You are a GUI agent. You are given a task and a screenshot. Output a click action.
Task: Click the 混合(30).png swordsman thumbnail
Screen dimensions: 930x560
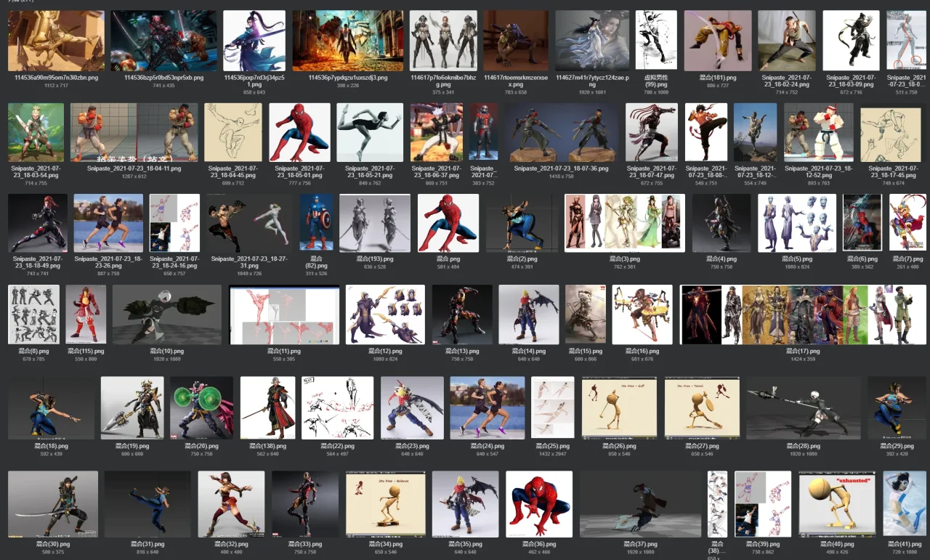coord(53,504)
